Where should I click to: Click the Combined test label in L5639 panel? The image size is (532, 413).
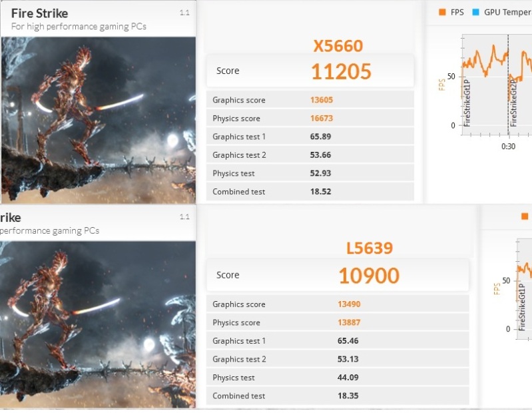239,396
